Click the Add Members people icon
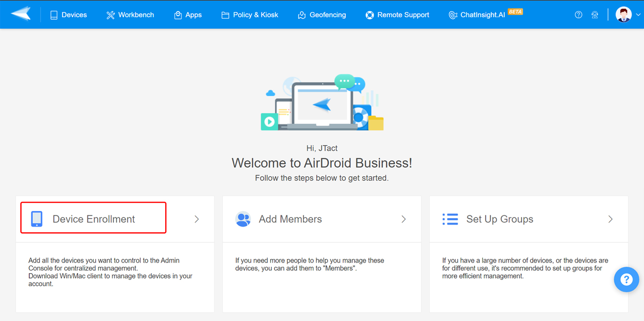 [243, 219]
